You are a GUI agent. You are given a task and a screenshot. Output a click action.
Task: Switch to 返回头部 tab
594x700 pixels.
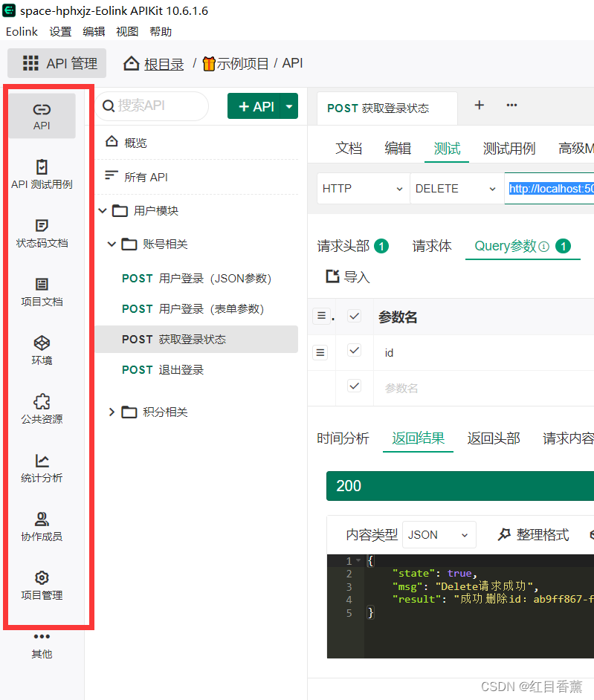click(x=494, y=438)
